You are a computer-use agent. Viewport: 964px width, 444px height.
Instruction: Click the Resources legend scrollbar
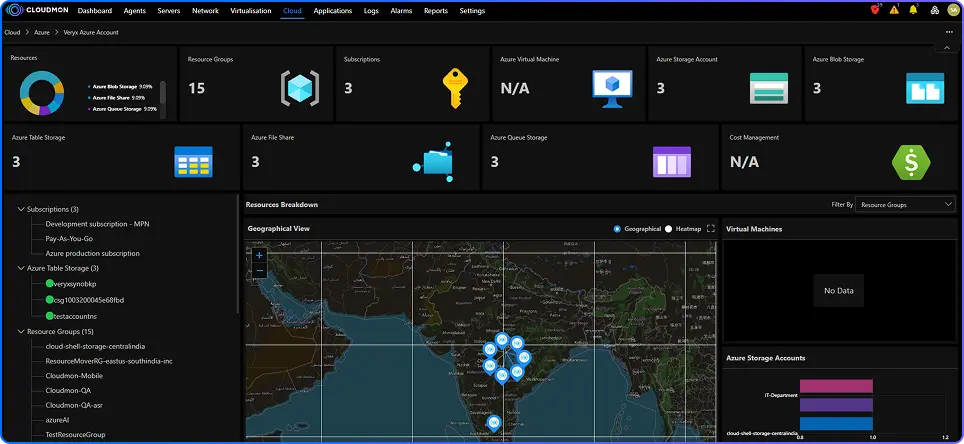tap(163, 92)
